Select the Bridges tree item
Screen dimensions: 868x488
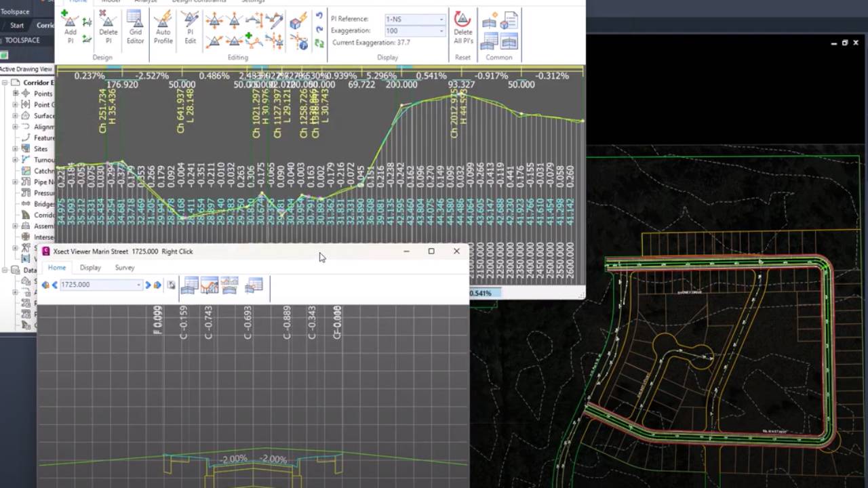point(43,204)
